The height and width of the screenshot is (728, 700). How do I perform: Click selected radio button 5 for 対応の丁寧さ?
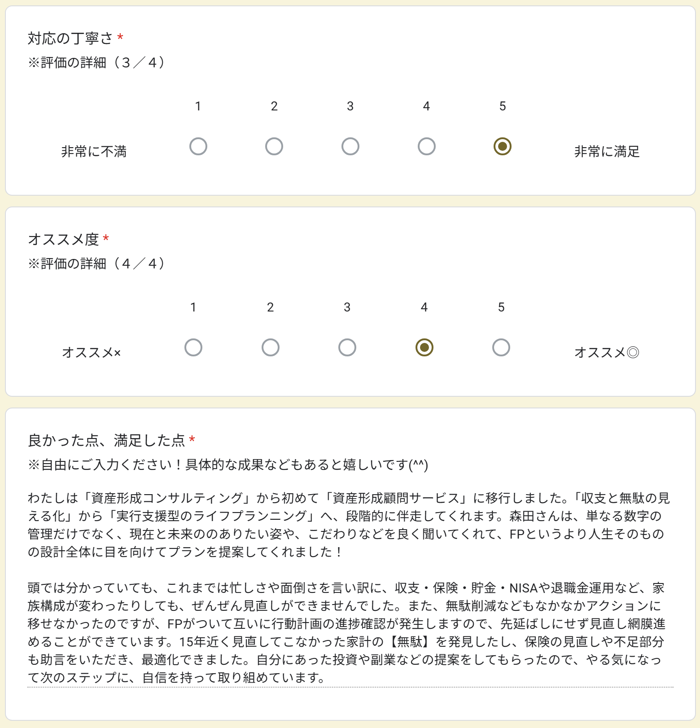(503, 146)
